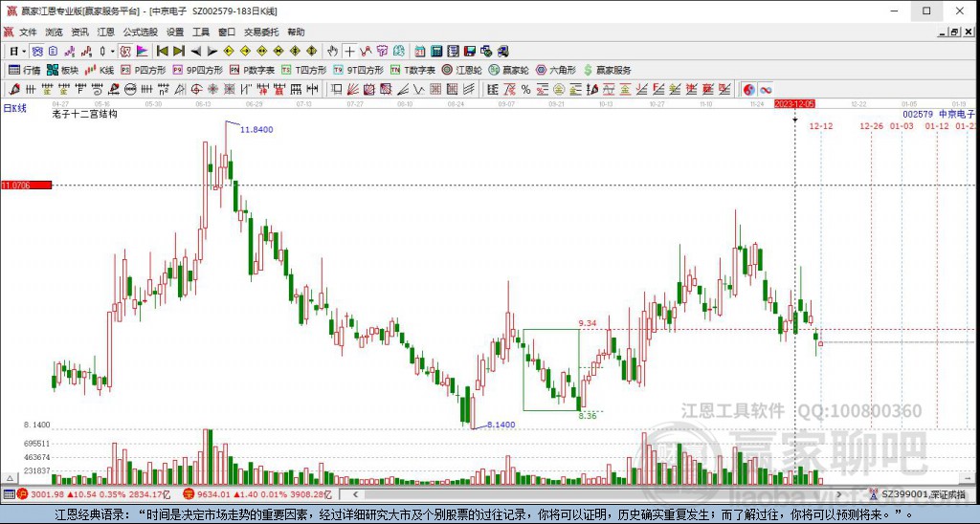
Task: Select the hand pan tool
Action: 333,52
